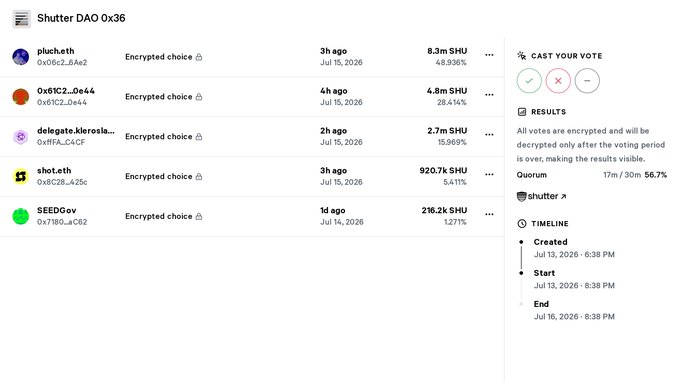The width and height of the screenshot is (680, 382).
Task: Open shot.eth avatar
Action: (x=20, y=176)
